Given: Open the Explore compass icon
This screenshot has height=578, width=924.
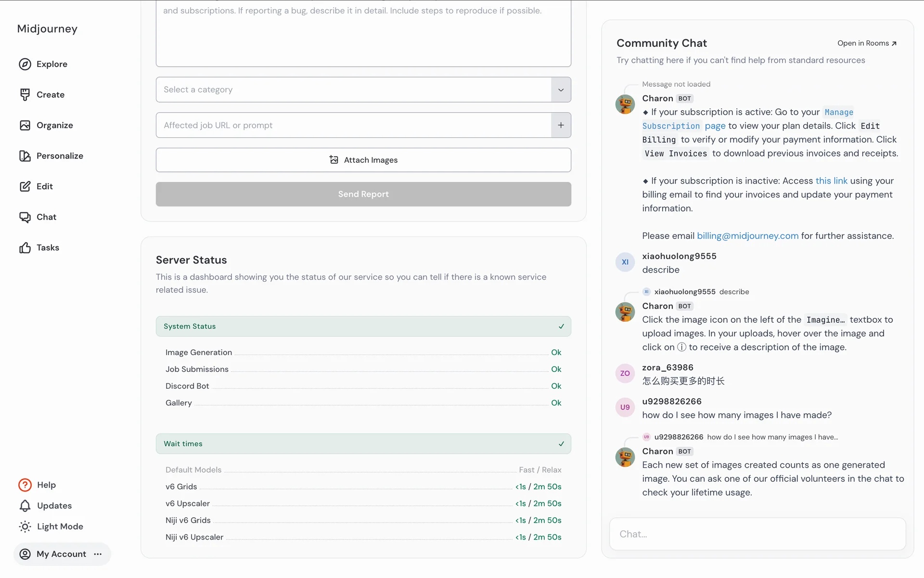Looking at the screenshot, I should pyautogui.click(x=25, y=64).
